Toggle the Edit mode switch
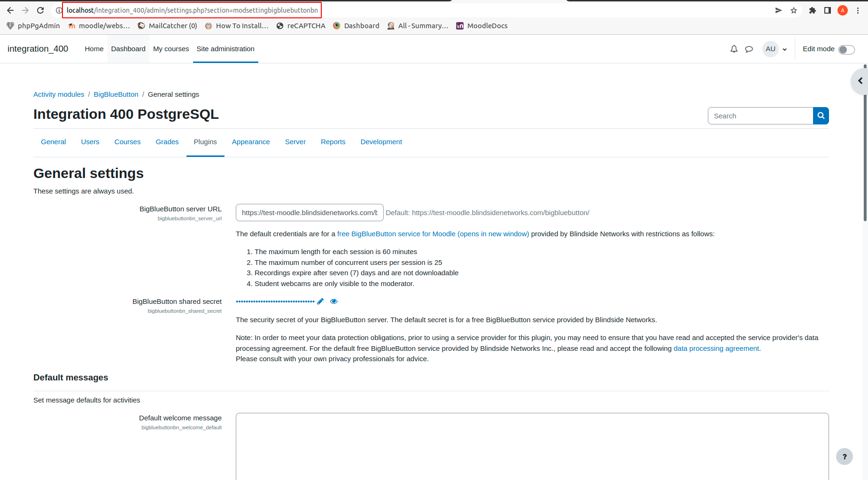The width and height of the screenshot is (868, 480). [x=846, y=49]
